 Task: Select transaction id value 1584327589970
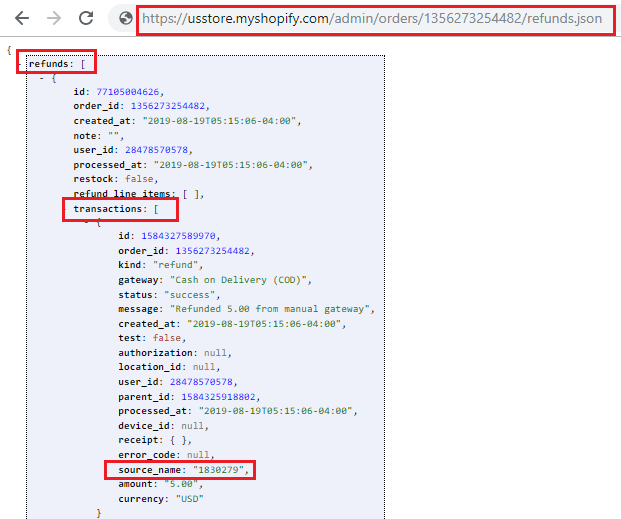point(178,236)
